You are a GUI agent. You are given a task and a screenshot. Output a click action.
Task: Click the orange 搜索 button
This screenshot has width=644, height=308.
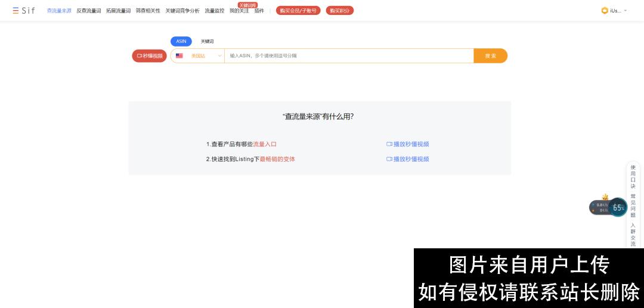click(x=490, y=56)
